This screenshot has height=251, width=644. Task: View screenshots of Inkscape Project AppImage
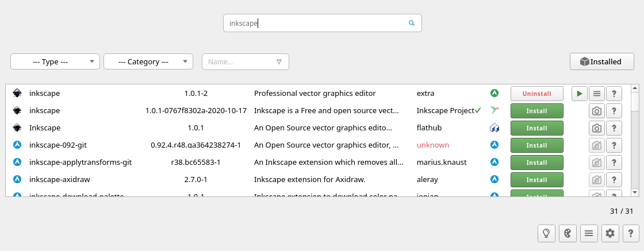pyautogui.click(x=597, y=111)
